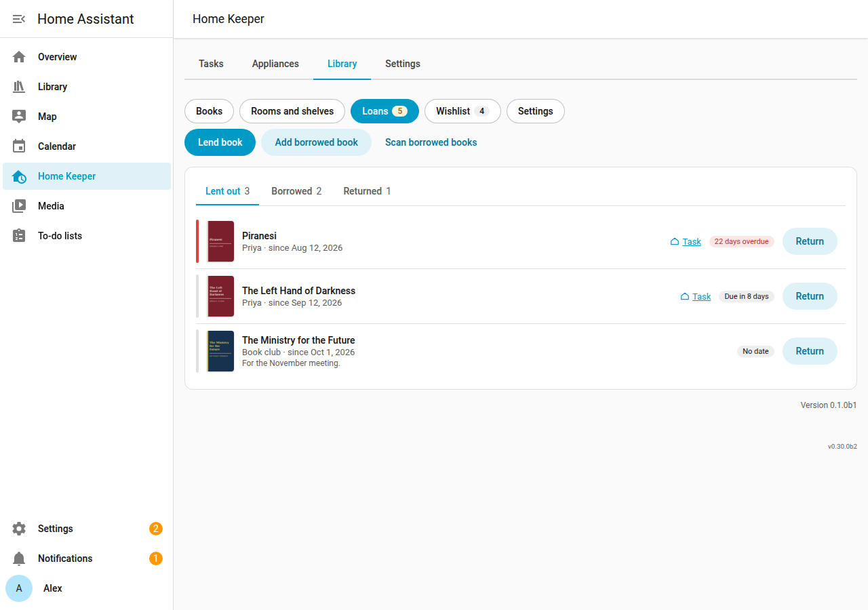Open the Wishlist chip
Viewport: 868px width, 610px height.
pos(462,111)
